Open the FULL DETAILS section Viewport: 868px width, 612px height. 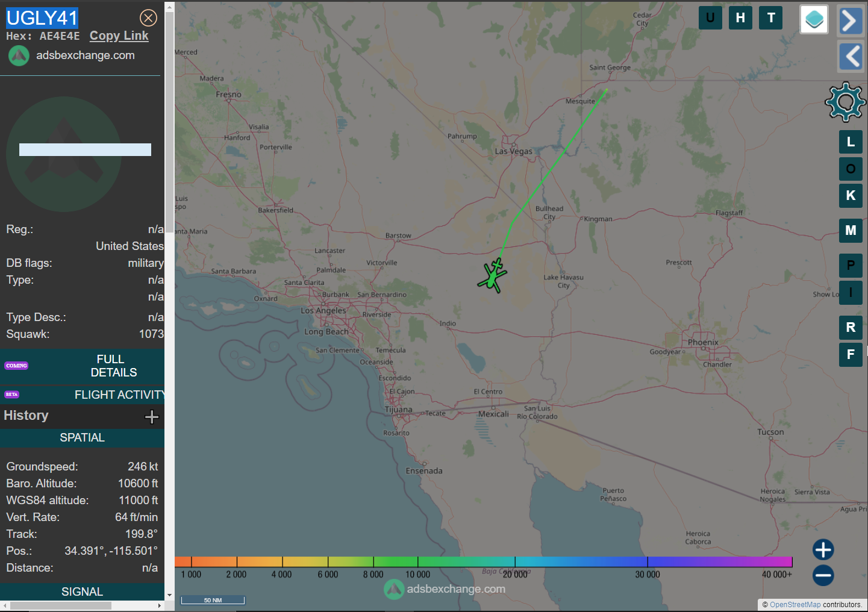pyautogui.click(x=83, y=366)
